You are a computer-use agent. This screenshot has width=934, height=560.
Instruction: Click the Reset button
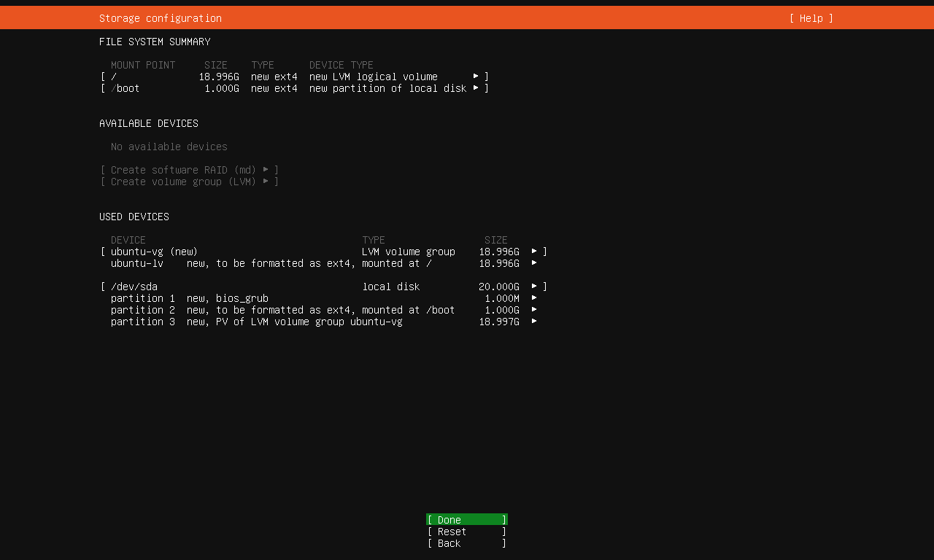tap(466, 532)
